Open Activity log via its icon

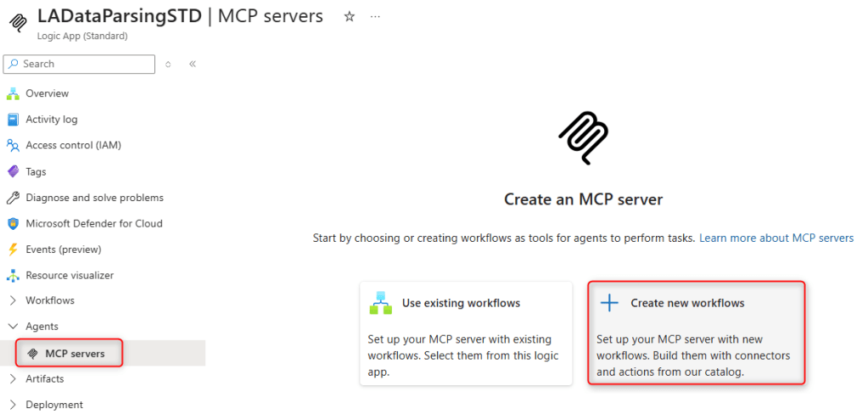pos(13,120)
